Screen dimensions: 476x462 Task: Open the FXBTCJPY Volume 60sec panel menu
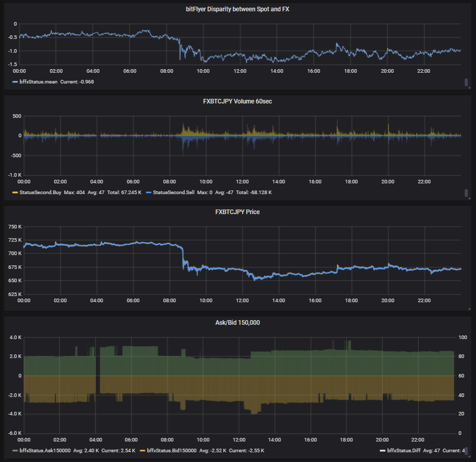237,101
